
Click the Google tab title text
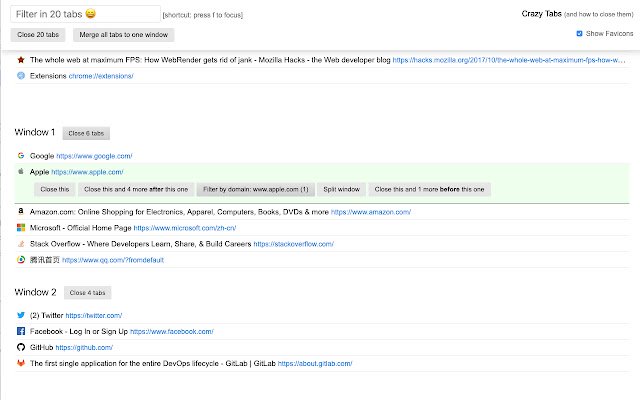42,156
